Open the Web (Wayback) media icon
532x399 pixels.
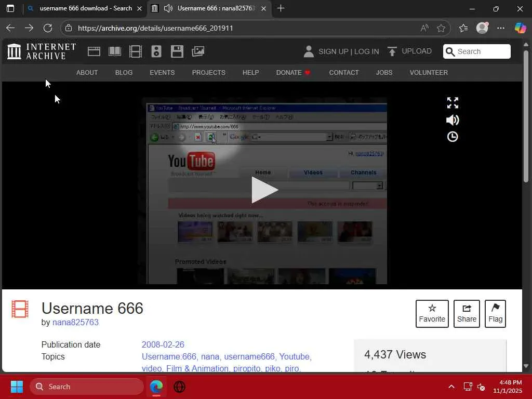(94, 51)
